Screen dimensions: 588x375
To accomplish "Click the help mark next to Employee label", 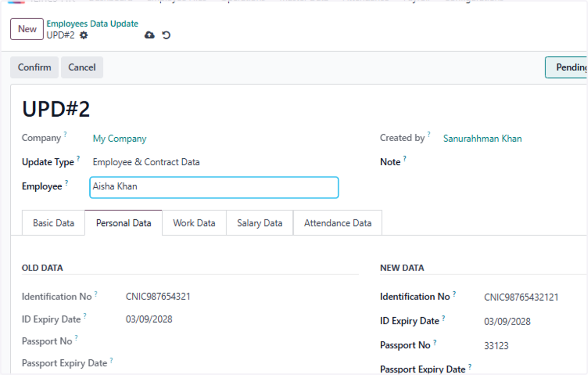I will tap(67, 183).
